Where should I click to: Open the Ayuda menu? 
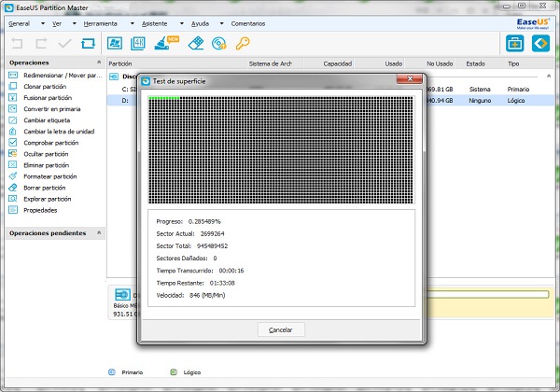pyautogui.click(x=200, y=23)
